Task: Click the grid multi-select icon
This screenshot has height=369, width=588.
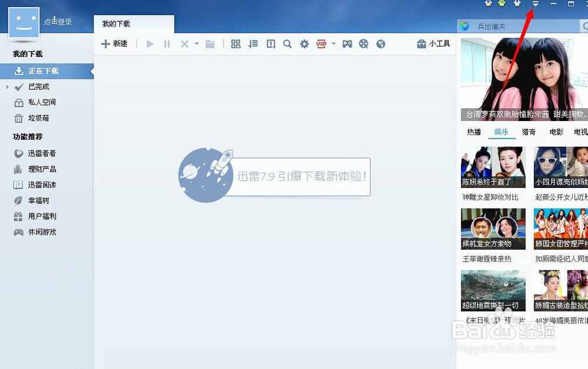Action: coord(236,44)
